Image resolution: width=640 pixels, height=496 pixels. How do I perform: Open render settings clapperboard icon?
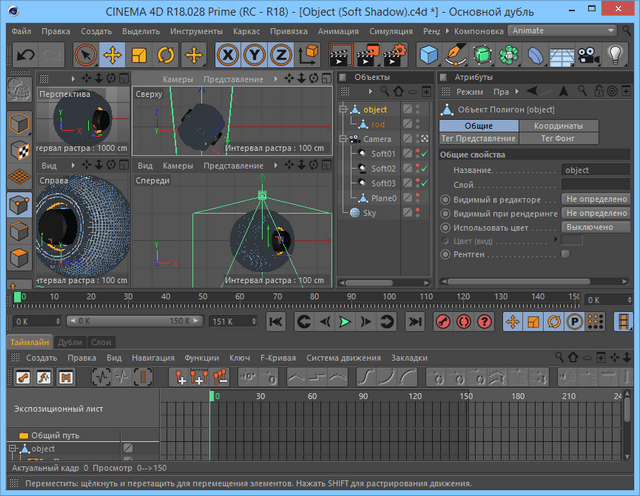(394, 54)
